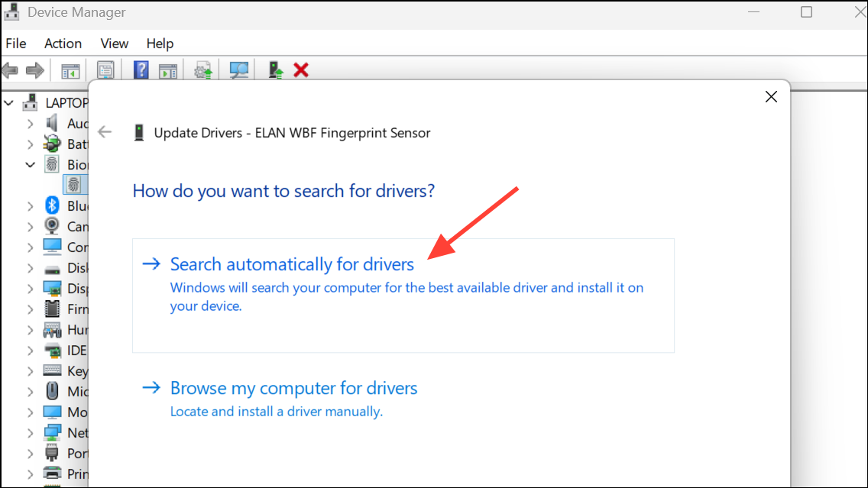Go back using the dialog's back arrow
868x488 pixels.
click(105, 131)
